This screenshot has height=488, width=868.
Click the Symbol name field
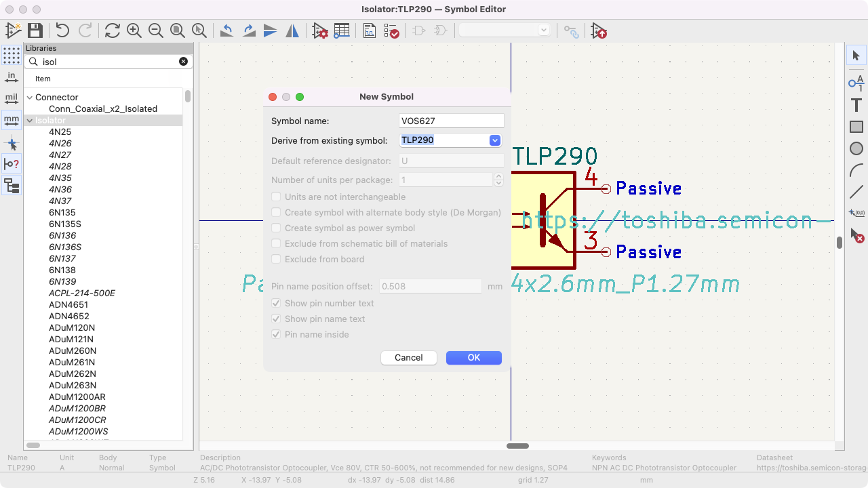(x=452, y=121)
